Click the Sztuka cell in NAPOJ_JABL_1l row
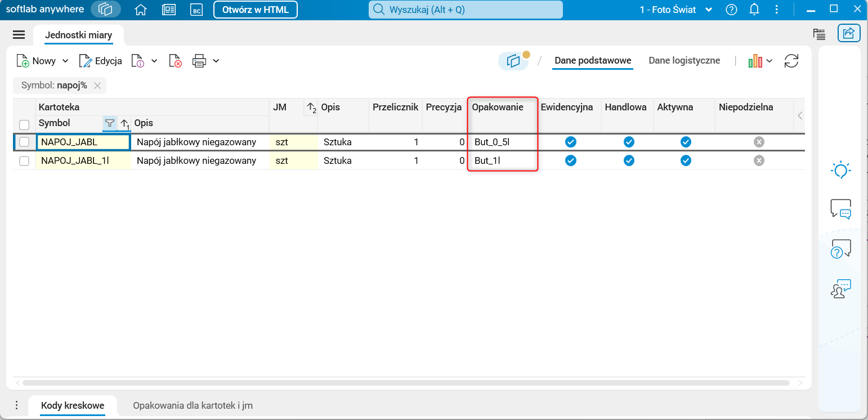868x420 pixels. point(343,160)
